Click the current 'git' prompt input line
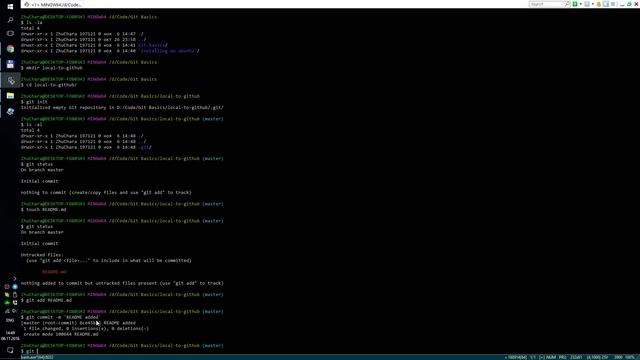Screen dimensions: 640x360 coord(29,351)
